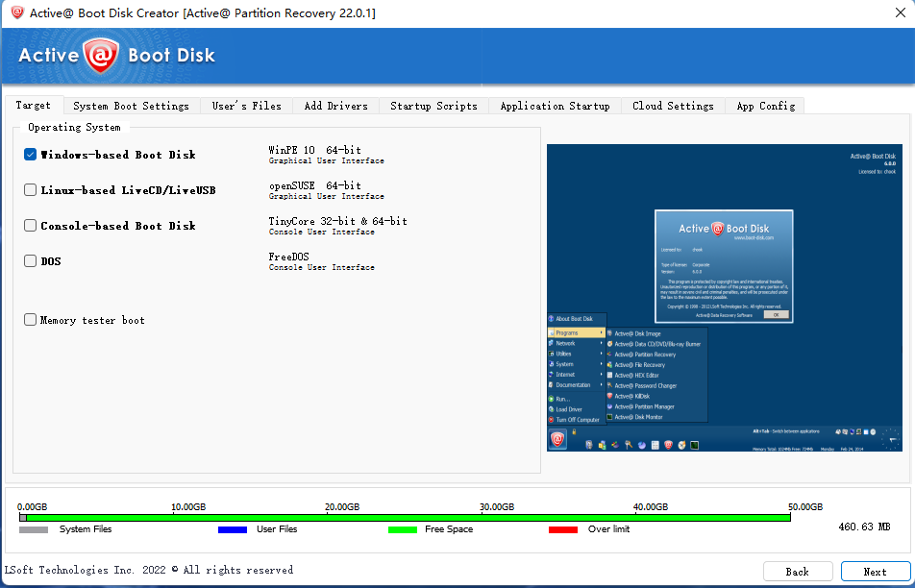Open Application Startup tab
Screen dimensions: 915x588
point(555,106)
